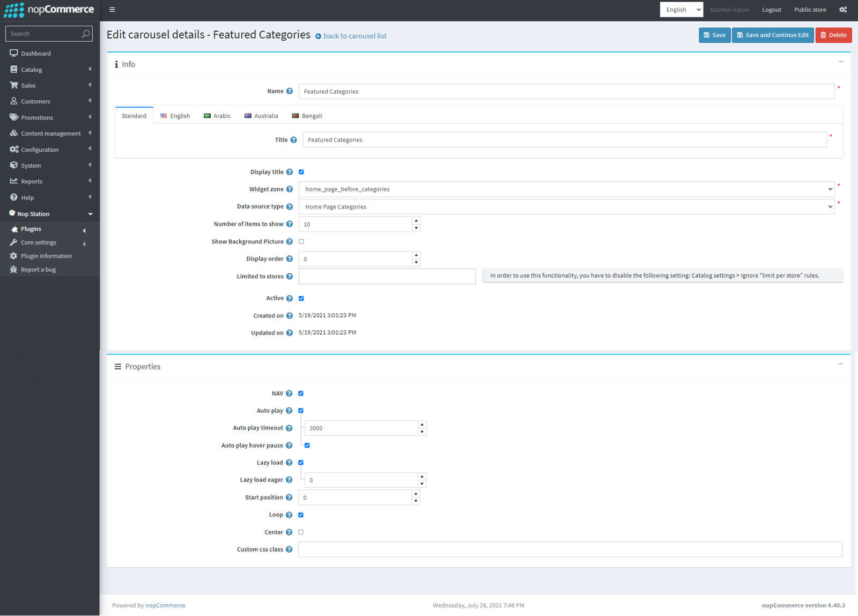The width and height of the screenshot is (858, 616).
Task: Click the help icon next to Created on
Action: (290, 316)
